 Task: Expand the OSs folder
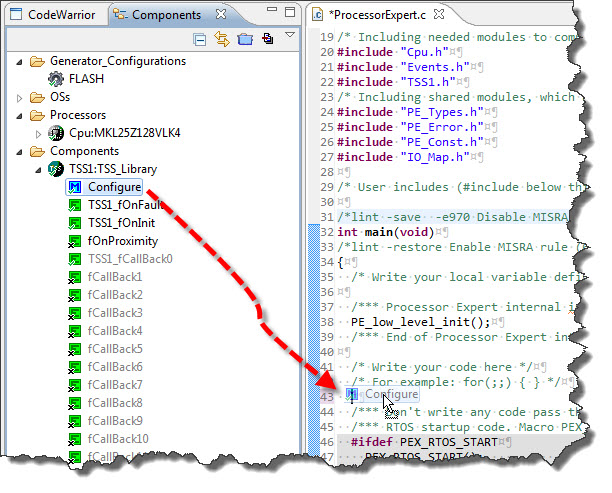(x=23, y=97)
